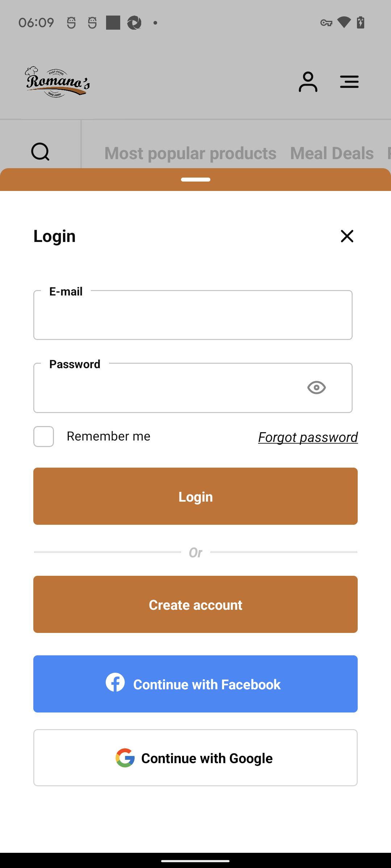Show password using the eye icon
Image resolution: width=391 pixels, height=868 pixels.
(316, 388)
